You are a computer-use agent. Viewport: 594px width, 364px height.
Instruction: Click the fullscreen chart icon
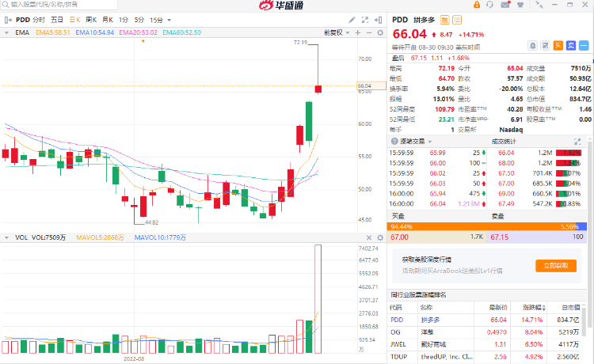click(365, 20)
